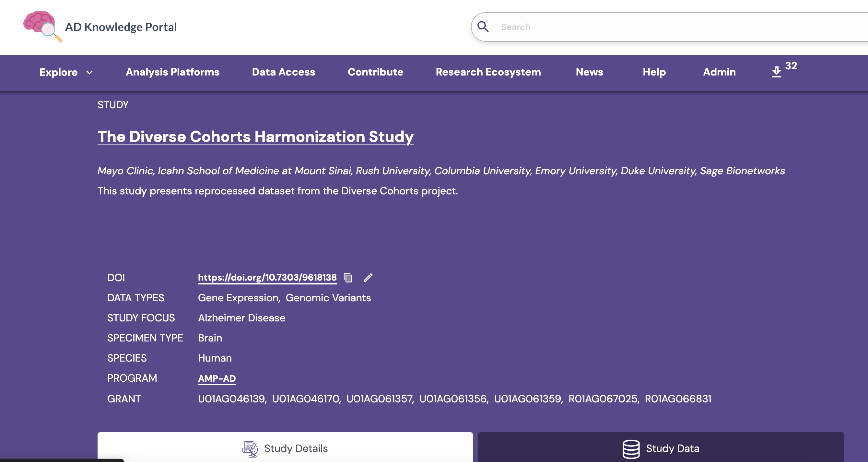The width and height of the screenshot is (868, 462).
Task: Open the AMP-AD program link
Action: [217, 378]
